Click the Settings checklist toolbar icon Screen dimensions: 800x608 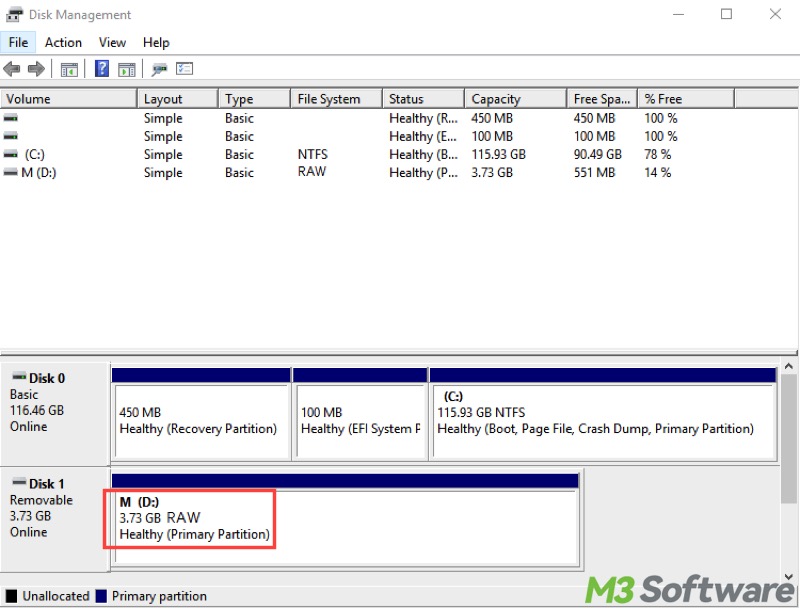184,69
